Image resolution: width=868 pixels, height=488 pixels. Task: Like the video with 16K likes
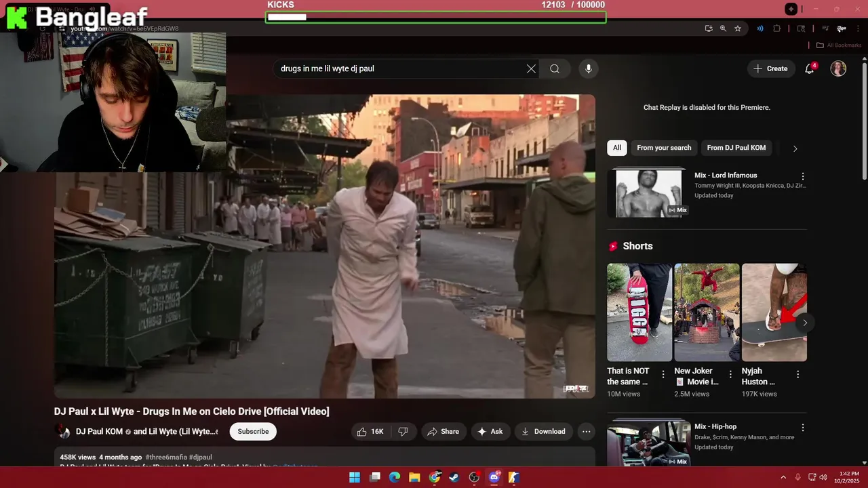click(370, 432)
